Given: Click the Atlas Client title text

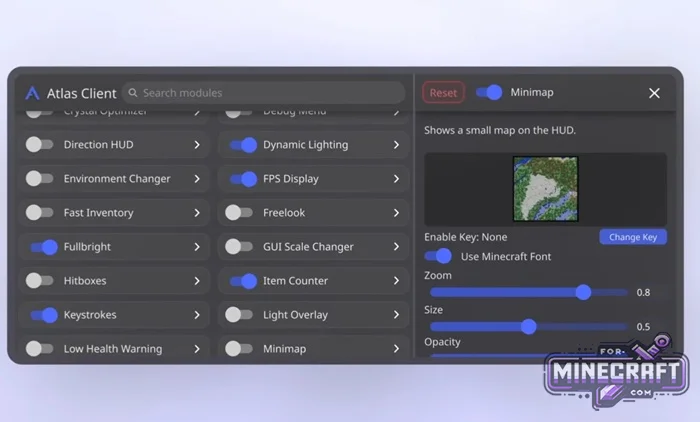Looking at the screenshot, I should tap(81, 93).
